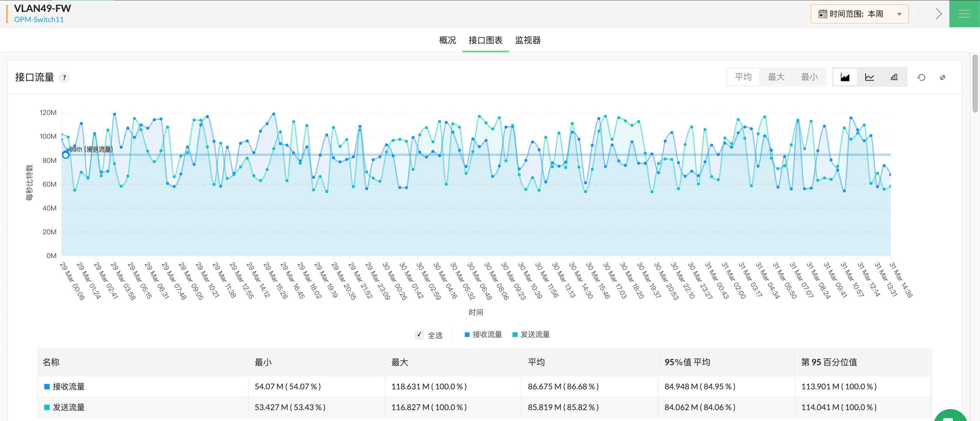Open the OPM-Switch11 device link
The height and width of the screenshot is (421, 980).
click(39, 20)
